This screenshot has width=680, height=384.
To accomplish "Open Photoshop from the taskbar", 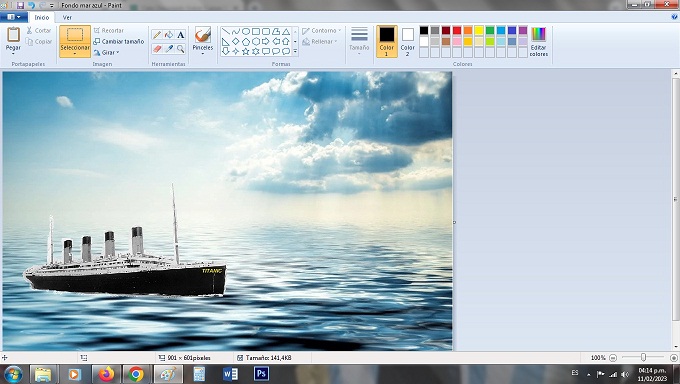I will (x=261, y=374).
